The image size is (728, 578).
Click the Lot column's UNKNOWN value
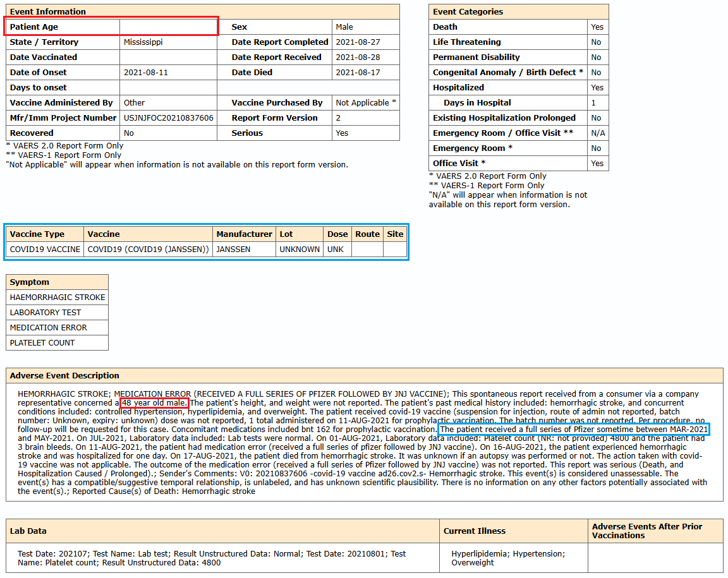click(x=300, y=249)
